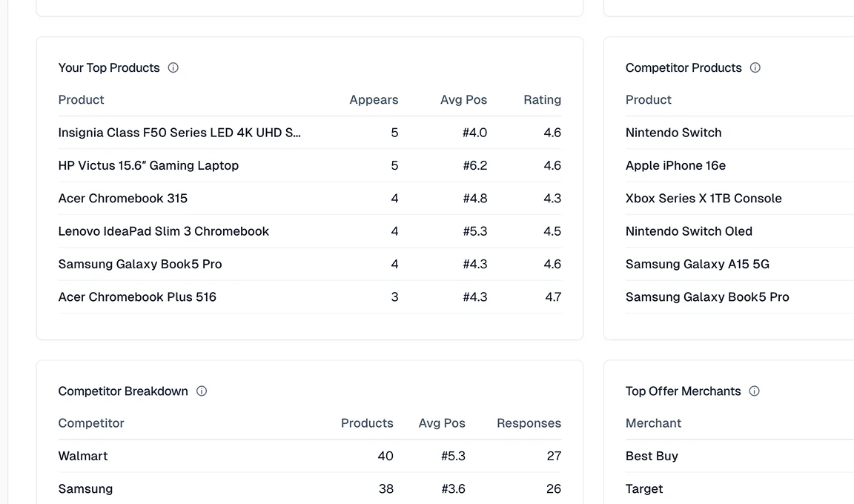Sort Your Top Products by the Appears column

[374, 99]
